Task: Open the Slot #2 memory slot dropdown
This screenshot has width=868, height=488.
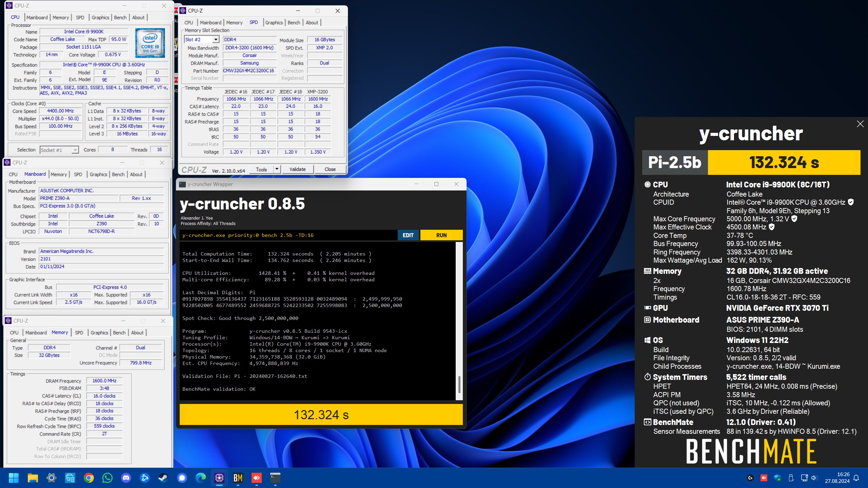Action: 216,40
